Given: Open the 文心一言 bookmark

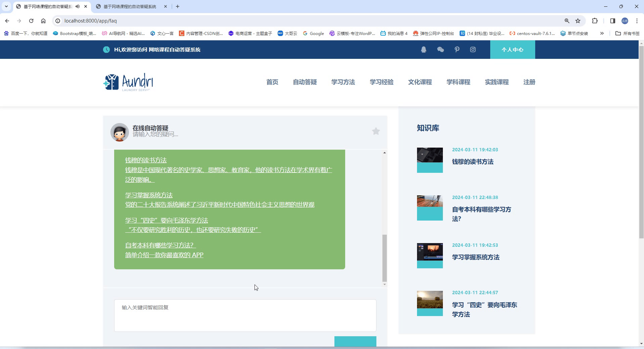Looking at the screenshot, I should click(162, 33).
